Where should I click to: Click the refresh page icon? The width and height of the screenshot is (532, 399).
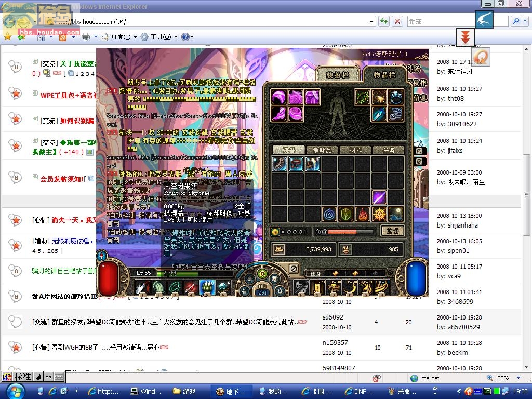[384, 22]
